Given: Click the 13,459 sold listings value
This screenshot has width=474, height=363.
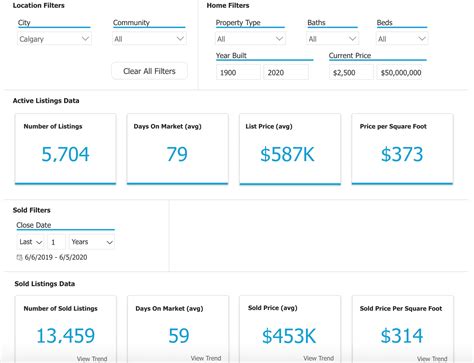Looking at the screenshot, I should [x=66, y=335].
